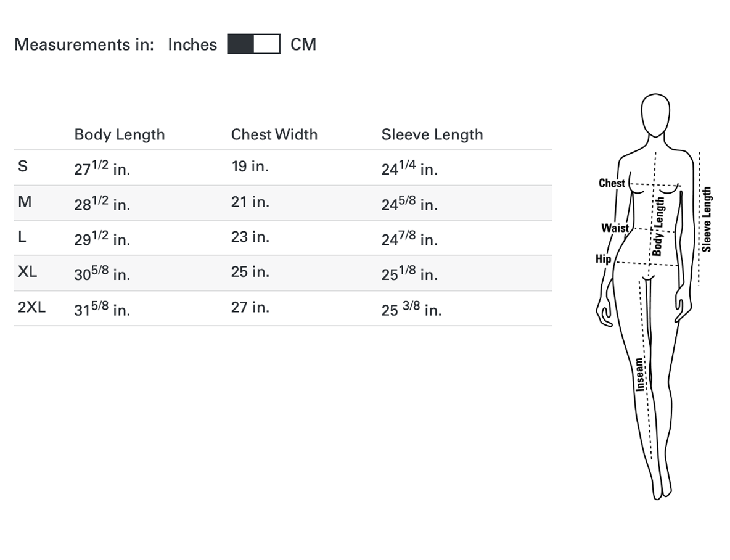Image resolution: width=730 pixels, height=560 pixels.
Task: Click the Chest Width column header
Action: coord(274,134)
